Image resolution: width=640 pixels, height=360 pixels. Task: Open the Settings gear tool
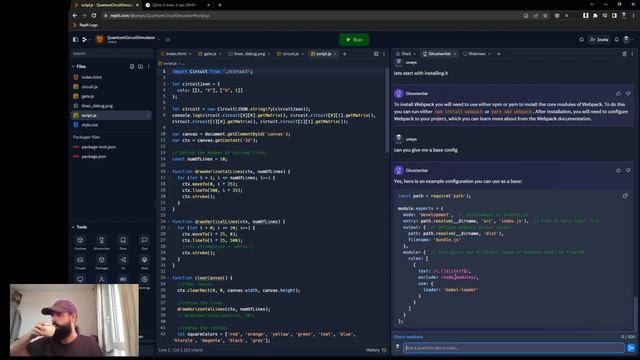click(144, 280)
